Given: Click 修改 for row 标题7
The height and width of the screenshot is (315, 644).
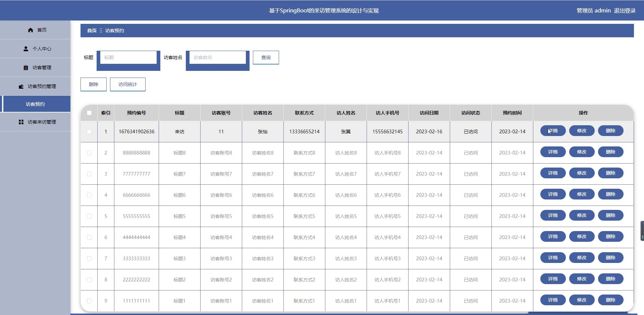Looking at the screenshot, I should tap(582, 173).
